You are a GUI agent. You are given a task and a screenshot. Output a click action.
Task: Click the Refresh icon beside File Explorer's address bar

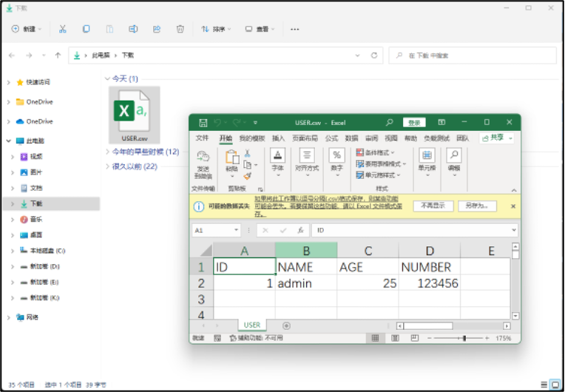(374, 55)
